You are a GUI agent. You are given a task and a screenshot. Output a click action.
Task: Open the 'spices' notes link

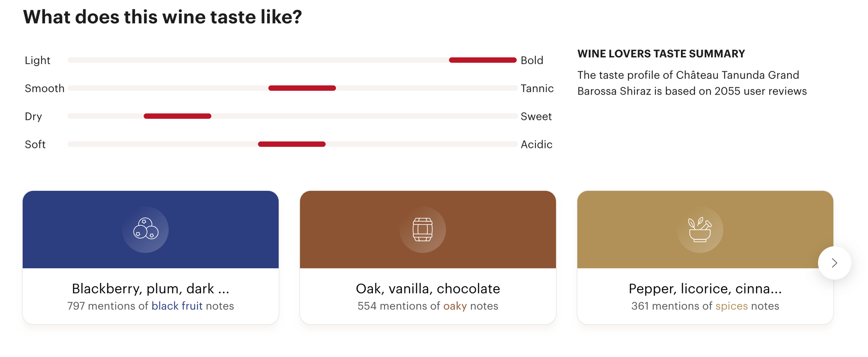(732, 306)
